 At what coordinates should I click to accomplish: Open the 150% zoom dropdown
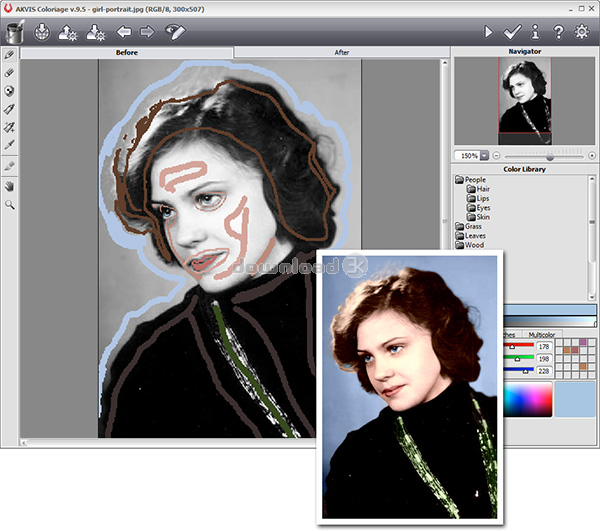tap(484, 156)
